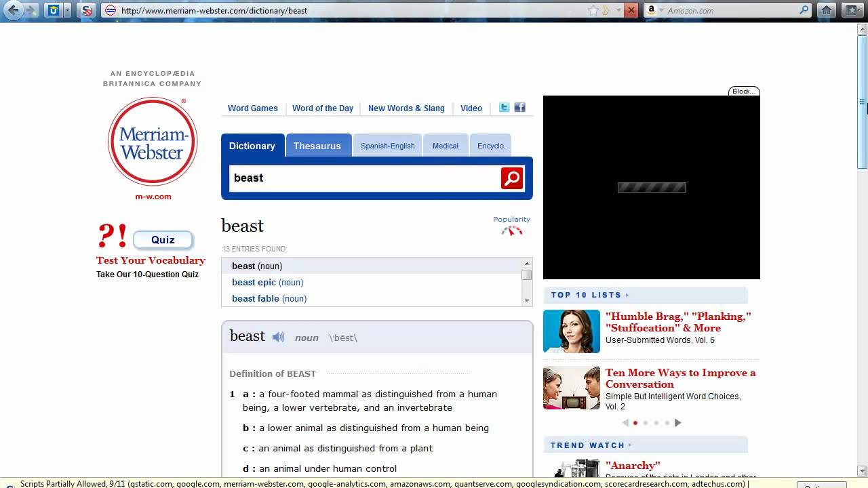This screenshot has height=488, width=868.
Task: Switch to the Medical tab
Action: point(446,146)
